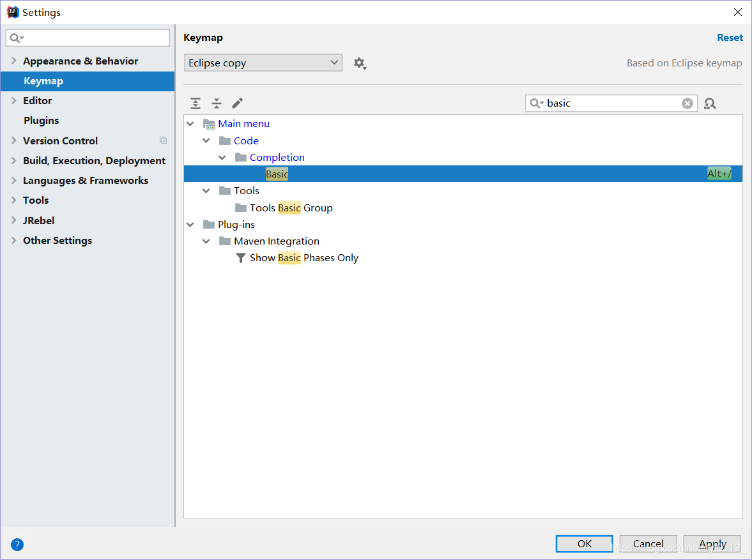Click the Show Basic Phases Only filter icon
Screen dimensions: 752x560
pos(241,258)
